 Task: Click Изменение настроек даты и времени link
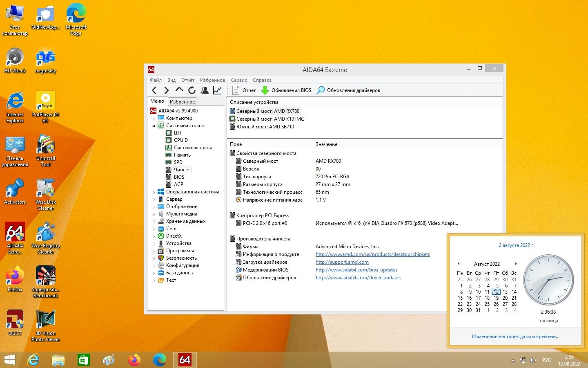516,337
